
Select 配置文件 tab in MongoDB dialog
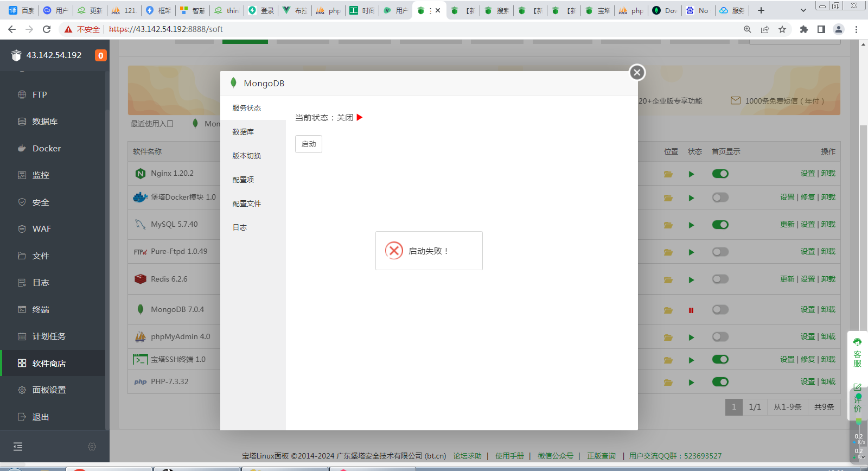tap(253, 203)
